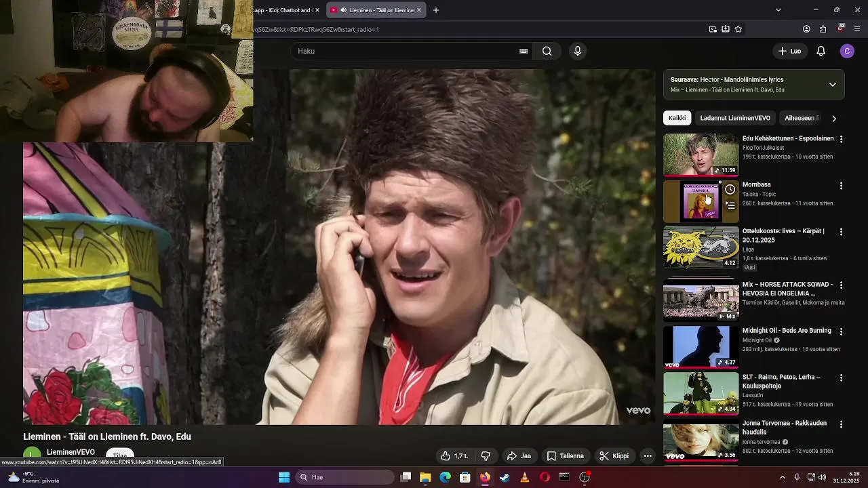
Task: Open options for Edu Kehäkettunen - Espoolainen
Action: point(842,139)
